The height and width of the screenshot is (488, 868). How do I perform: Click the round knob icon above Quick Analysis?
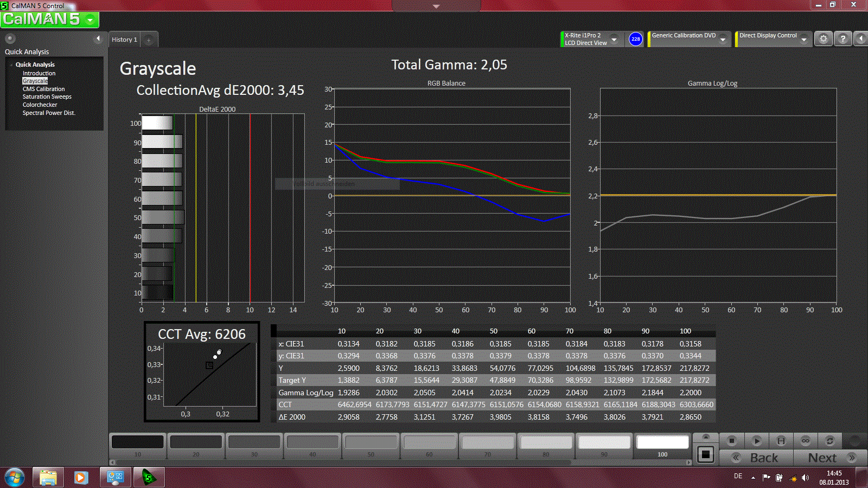click(x=10, y=38)
